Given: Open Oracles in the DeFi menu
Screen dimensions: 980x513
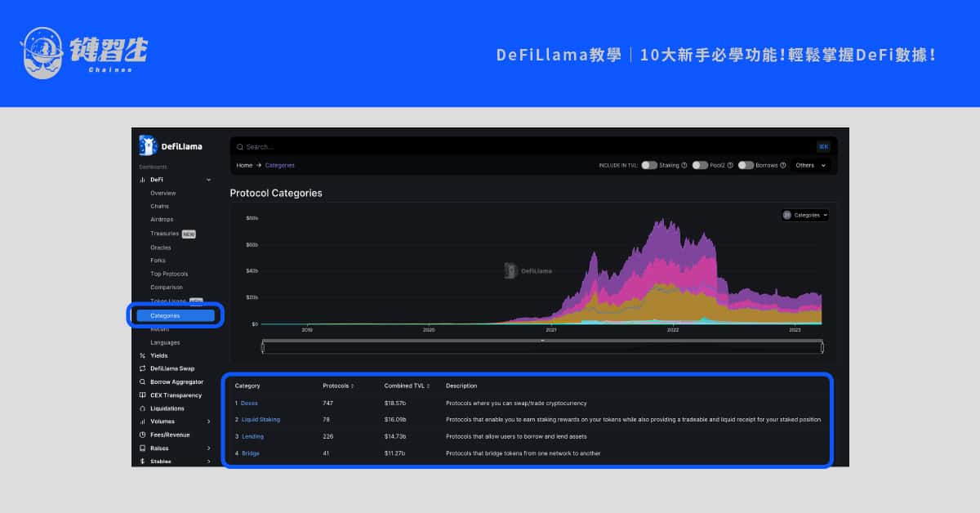Looking at the screenshot, I should click(161, 248).
